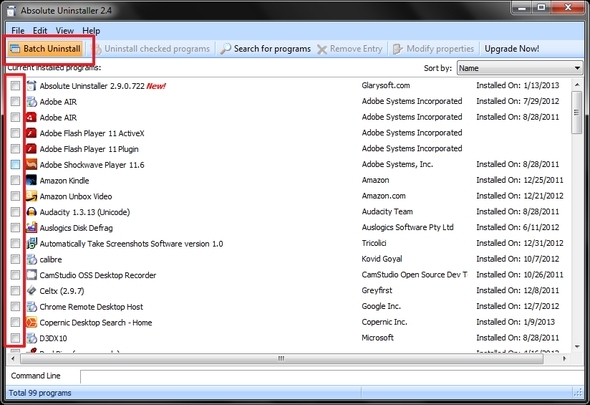Click the CamStudio OSS Desktop Recorder icon

point(32,275)
